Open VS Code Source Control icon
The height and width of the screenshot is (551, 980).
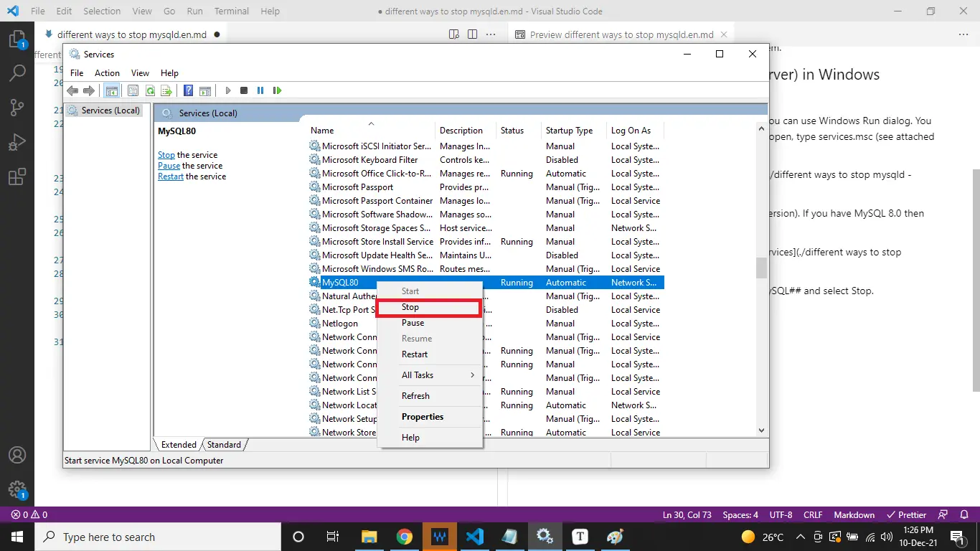[17, 108]
